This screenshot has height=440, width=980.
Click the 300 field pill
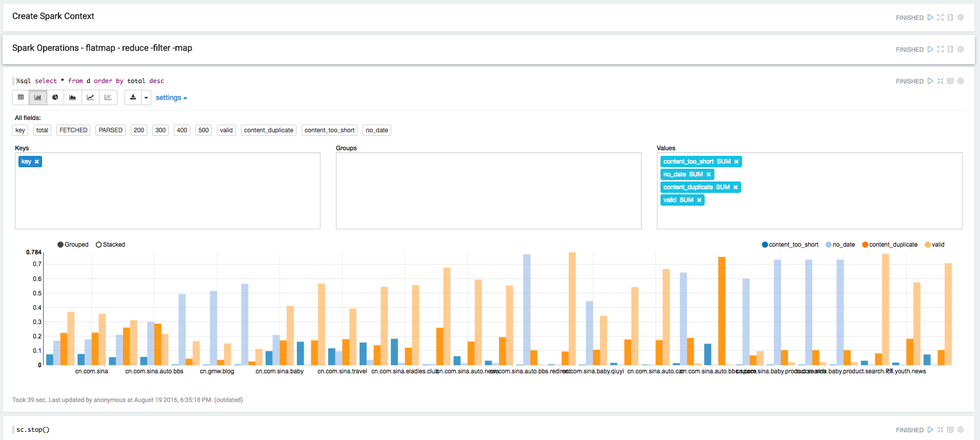point(161,130)
